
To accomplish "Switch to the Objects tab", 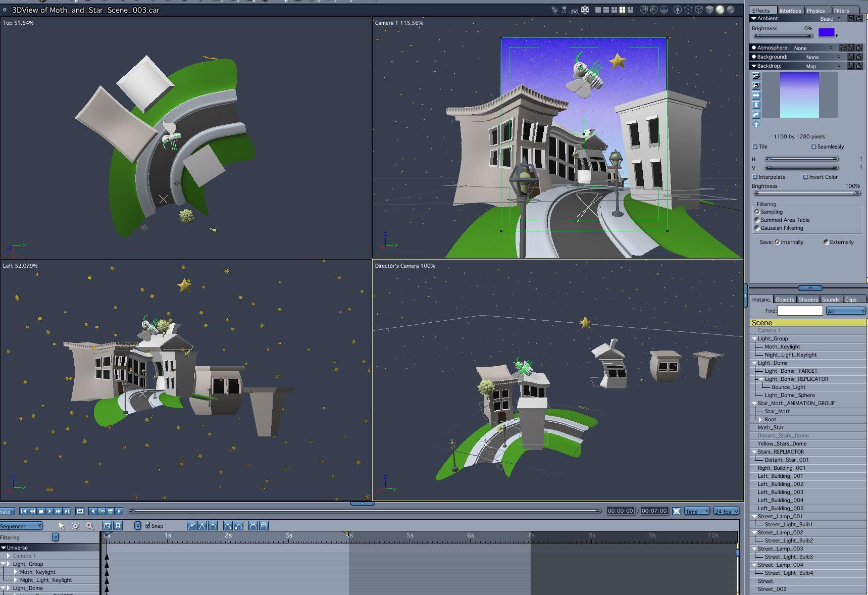I will [785, 300].
